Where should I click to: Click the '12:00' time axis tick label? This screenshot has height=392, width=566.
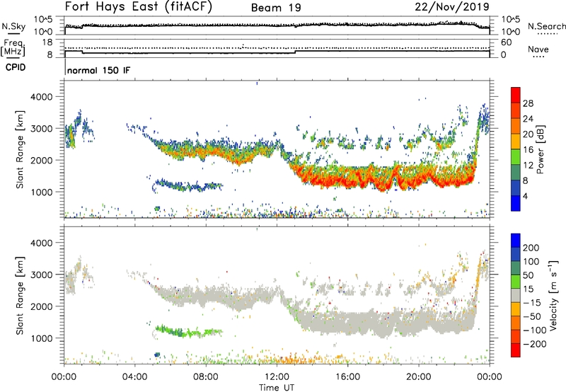pos(277,377)
